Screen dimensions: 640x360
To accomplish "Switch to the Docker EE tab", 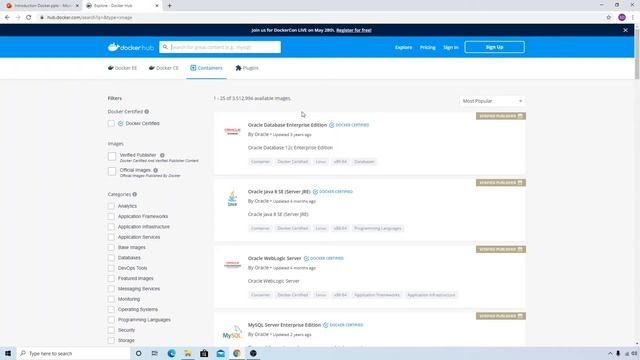I will pyautogui.click(x=122, y=68).
